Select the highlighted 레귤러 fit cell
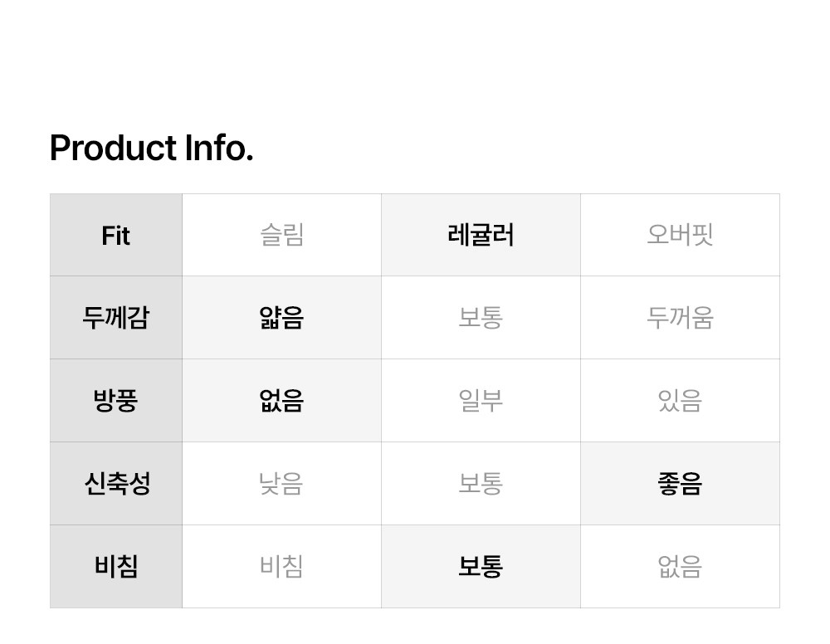Screen dimensions: 830x644 (x=481, y=236)
